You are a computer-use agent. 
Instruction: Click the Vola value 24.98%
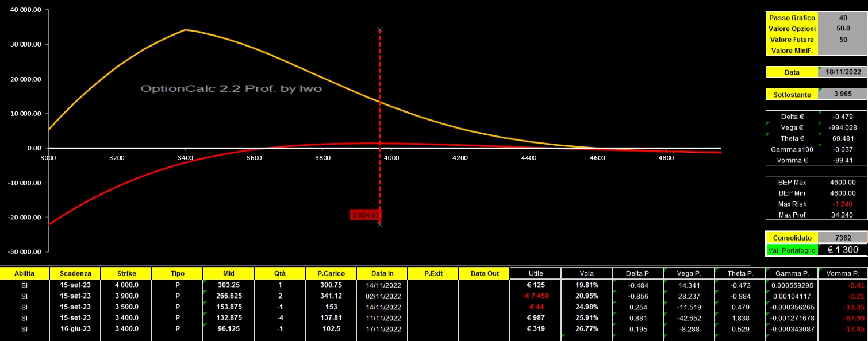[586, 307]
